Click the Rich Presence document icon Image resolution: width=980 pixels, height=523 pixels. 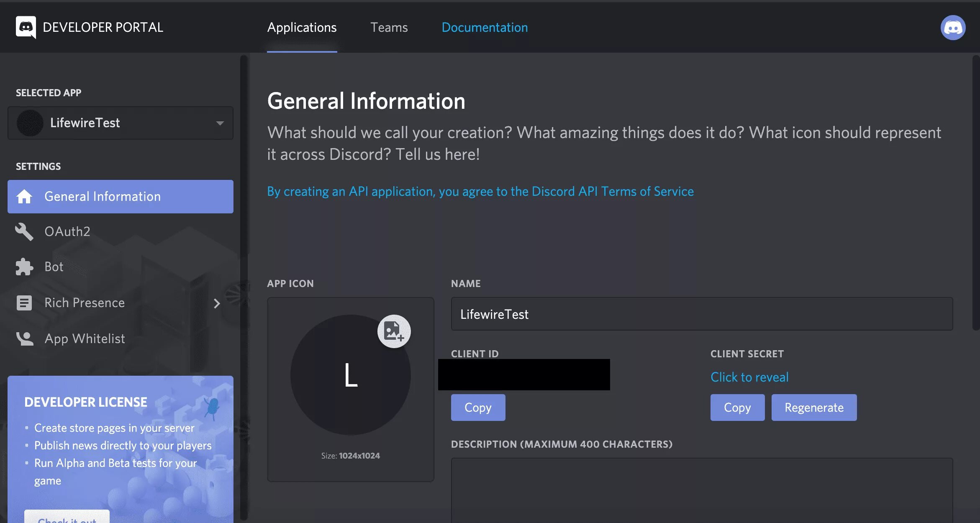pos(24,303)
